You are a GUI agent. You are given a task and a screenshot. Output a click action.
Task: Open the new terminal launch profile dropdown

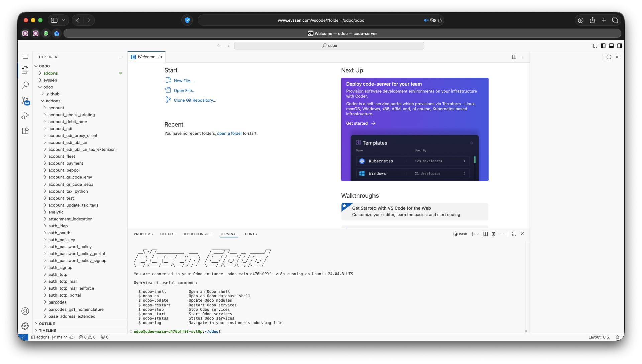(478, 234)
